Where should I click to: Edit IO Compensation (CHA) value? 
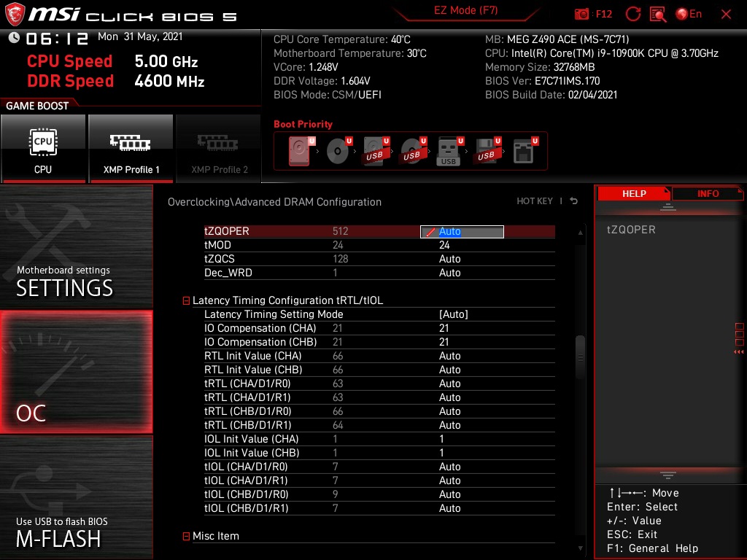point(444,328)
